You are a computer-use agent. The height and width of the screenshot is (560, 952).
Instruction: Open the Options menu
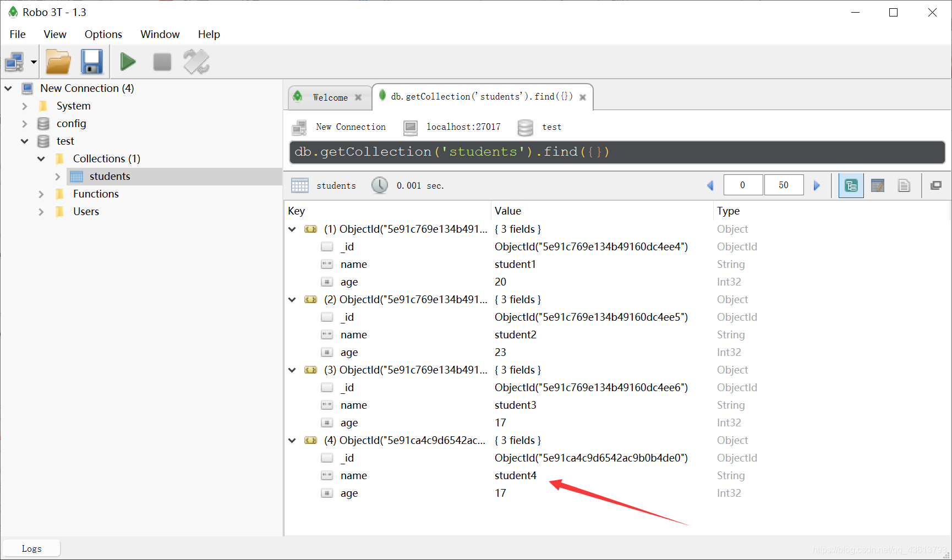pyautogui.click(x=103, y=34)
